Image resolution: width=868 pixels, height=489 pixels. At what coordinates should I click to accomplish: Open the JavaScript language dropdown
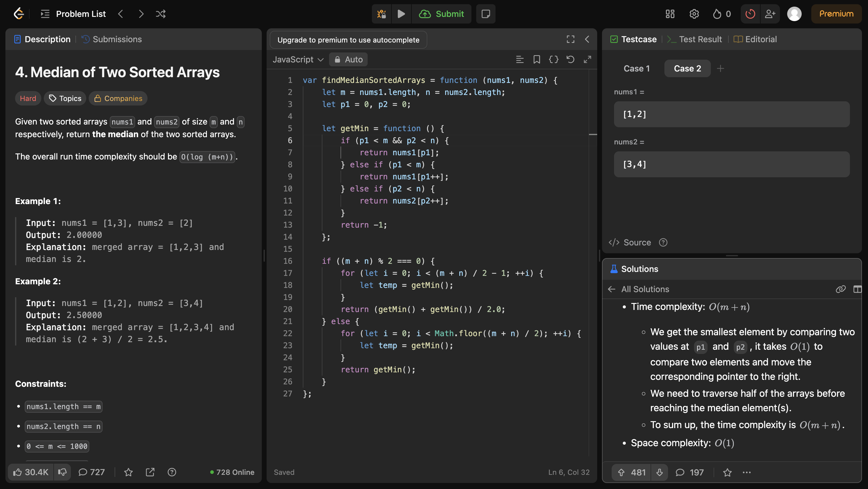coord(298,60)
